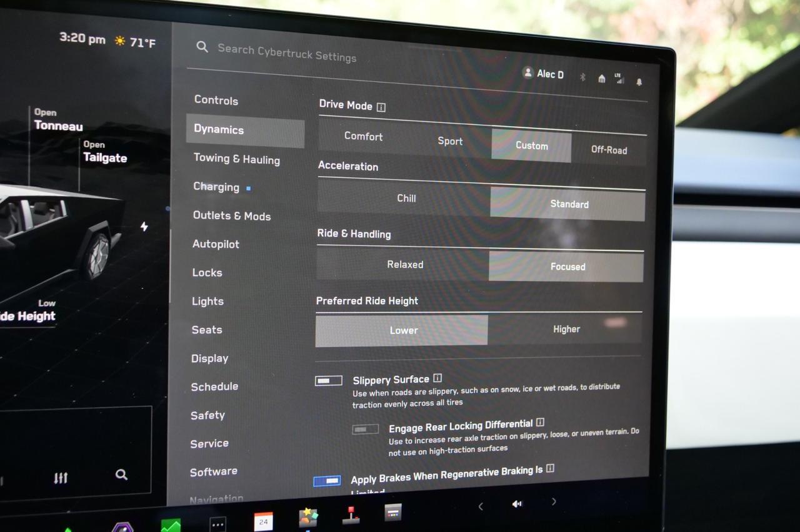This screenshot has width=800, height=532.
Task: Set acceleration to Chill
Action: [x=406, y=198]
